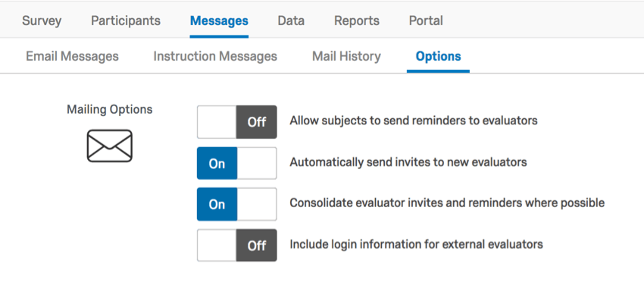644x289 pixels.
Task: Switch to the Portal tab
Action: [426, 20]
